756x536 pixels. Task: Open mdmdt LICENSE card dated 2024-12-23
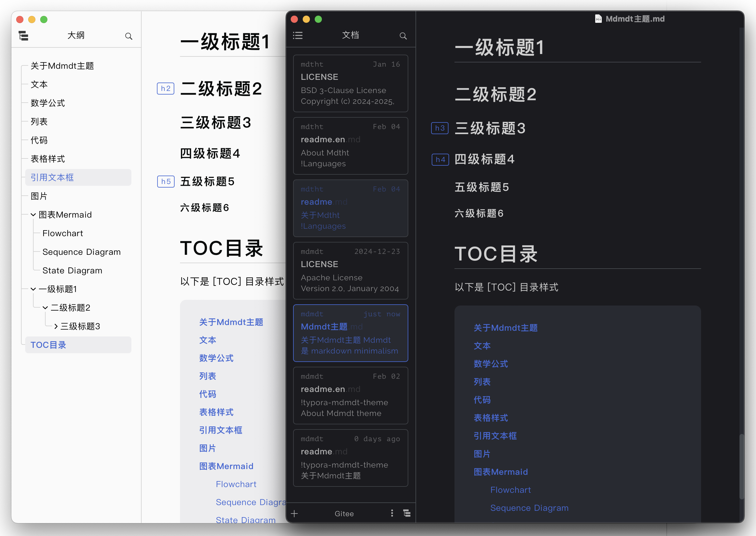coord(350,271)
